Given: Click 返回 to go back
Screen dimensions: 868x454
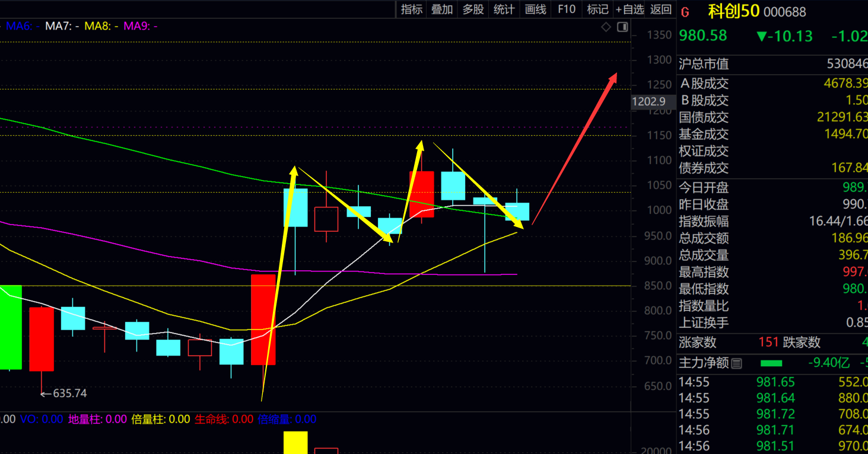Looking at the screenshot, I should click(660, 9).
